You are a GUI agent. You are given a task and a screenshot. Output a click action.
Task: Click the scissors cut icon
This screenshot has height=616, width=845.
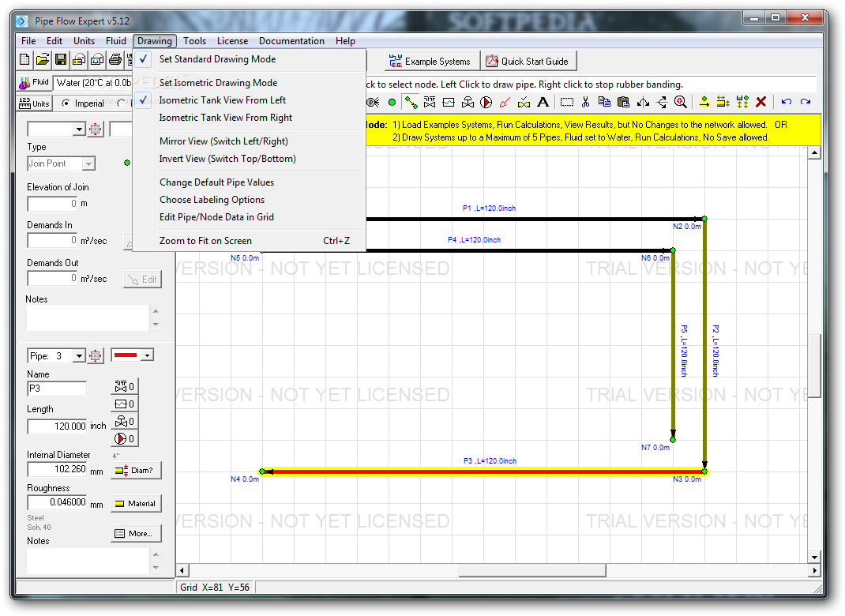(x=586, y=102)
